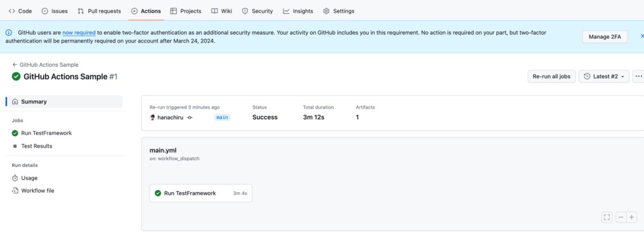
Task: Click the 'on: workflow_dispatch' text
Action: (x=174, y=159)
